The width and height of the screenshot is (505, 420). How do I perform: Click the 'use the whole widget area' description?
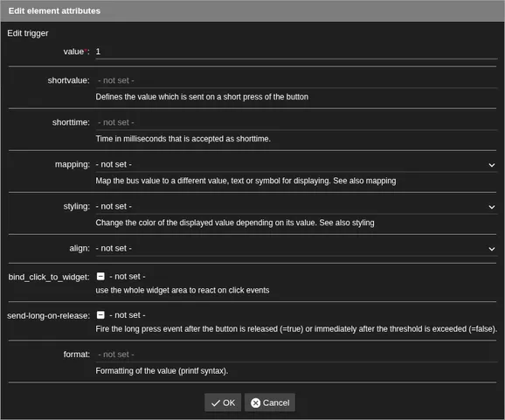pos(183,290)
